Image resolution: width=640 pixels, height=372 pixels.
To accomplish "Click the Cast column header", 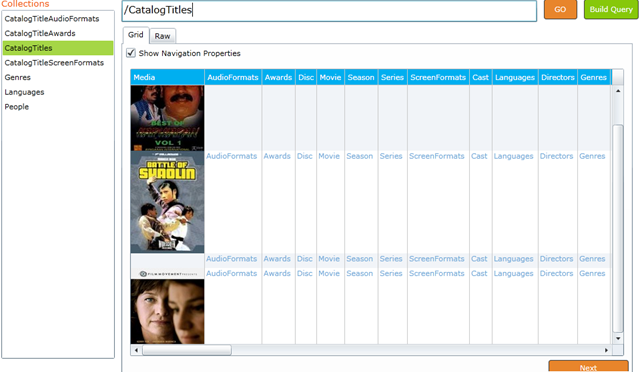I will (480, 77).
